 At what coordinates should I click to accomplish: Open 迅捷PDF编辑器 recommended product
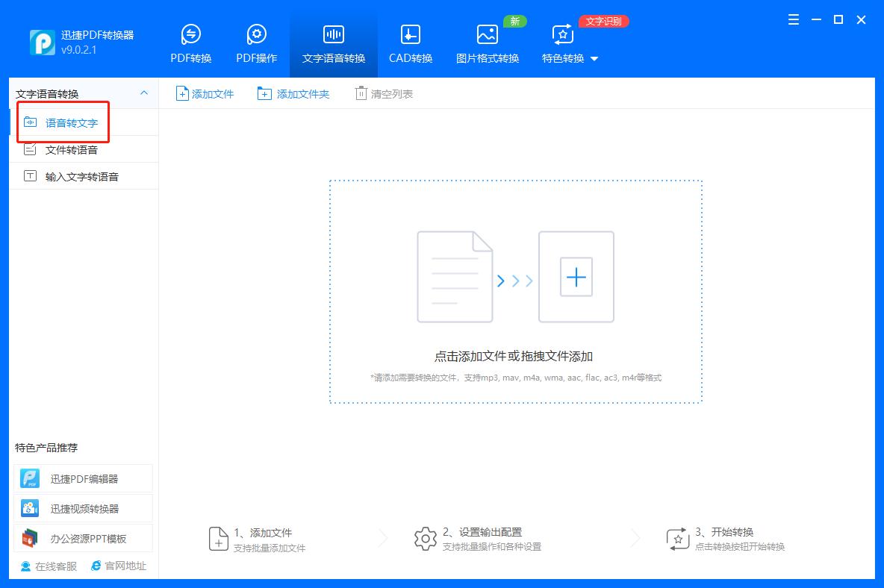click(x=84, y=479)
